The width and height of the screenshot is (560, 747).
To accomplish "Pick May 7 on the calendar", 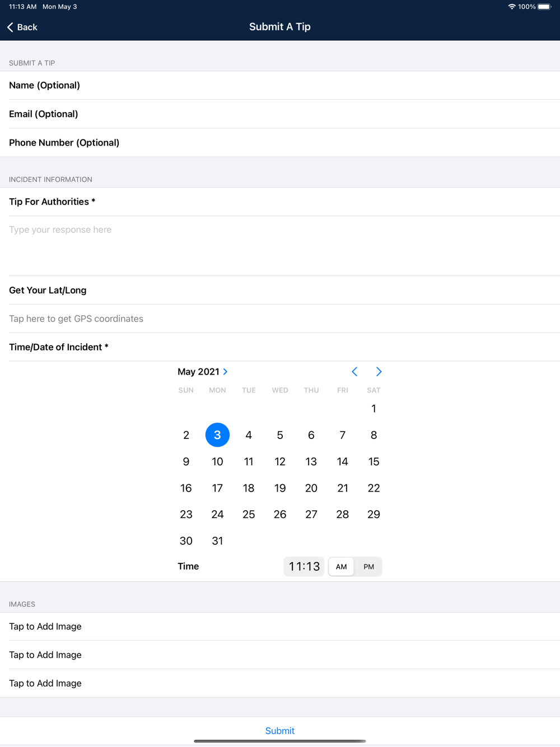I will 343,435.
